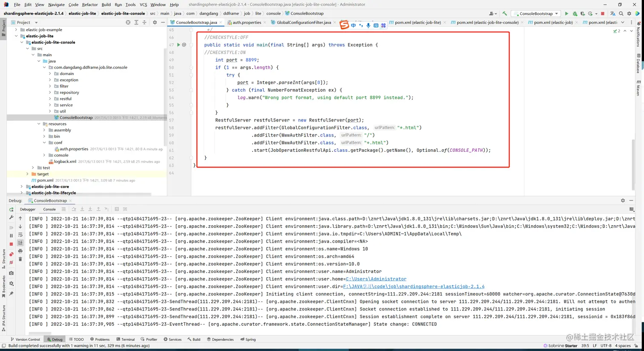Stop the process using the top toolbar's red square

click(603, 14)
